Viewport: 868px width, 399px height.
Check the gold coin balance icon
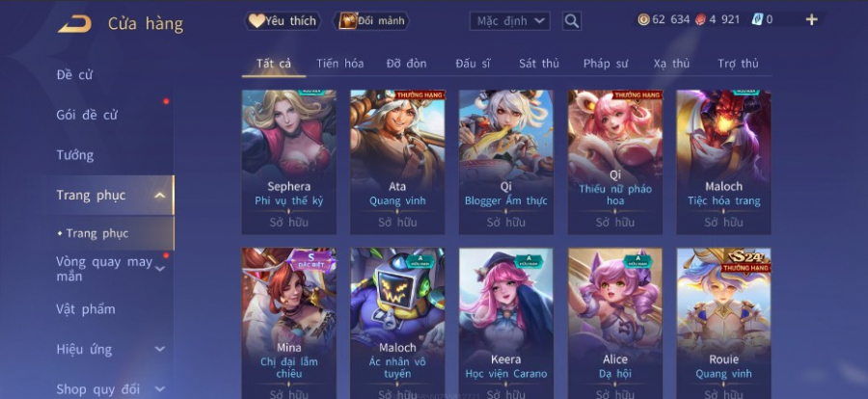coord(643,20)
